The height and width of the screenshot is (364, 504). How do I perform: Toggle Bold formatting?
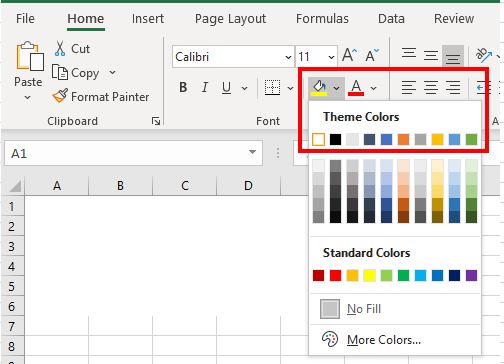click(183, 88)
